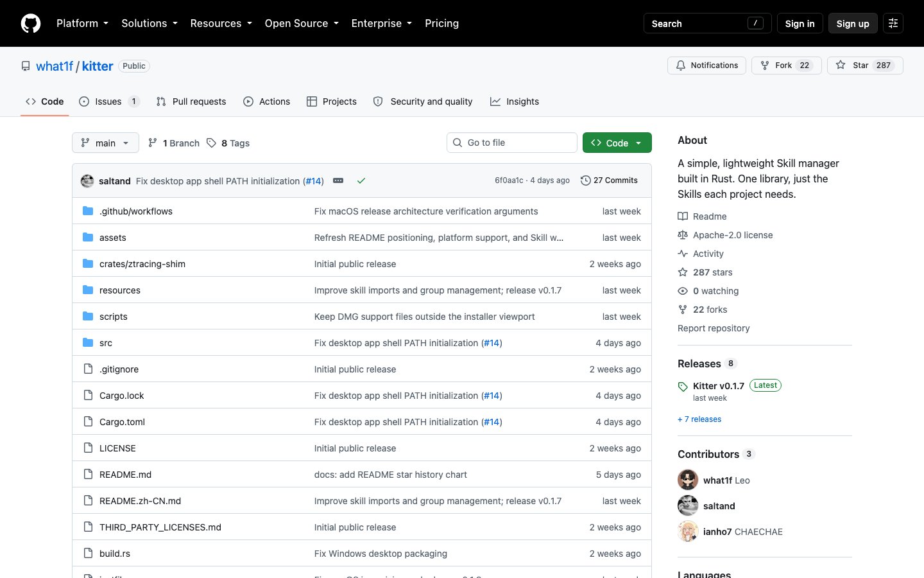
Task: Open the what1f owner profile link
Action: pyautogui.click(x=55, y=66)
